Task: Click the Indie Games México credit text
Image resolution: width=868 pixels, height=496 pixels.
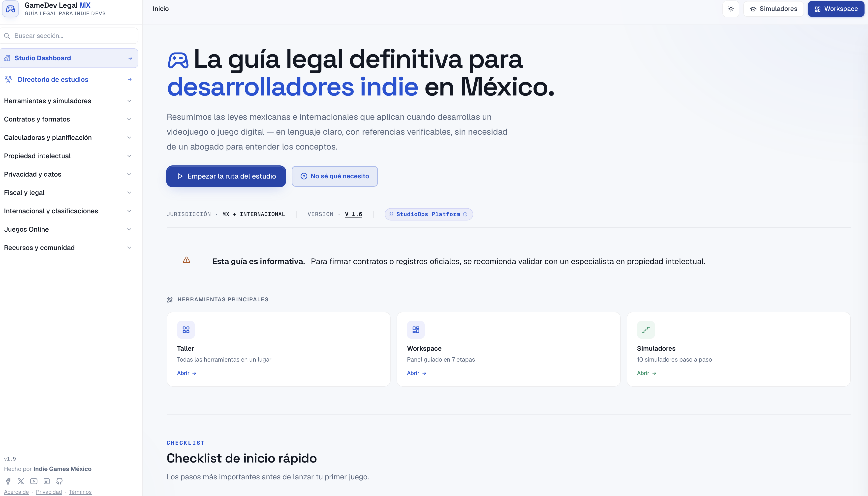Action: (x=62, y=469)
